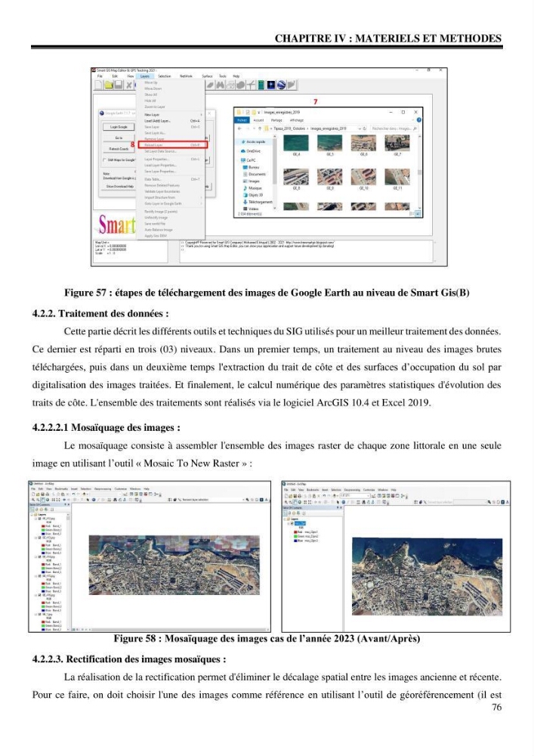The height and width of the screenshot is (756, 534).
Task: Select the GE_4 image thumbnail in Explorer
Action: pos(296,143)
